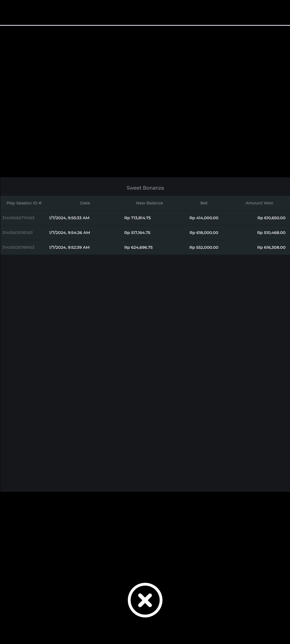This screenshot has width=290, height=644.
Task: Click the Rp 618,000.00 bet value
Action: (x=204, y=233)
